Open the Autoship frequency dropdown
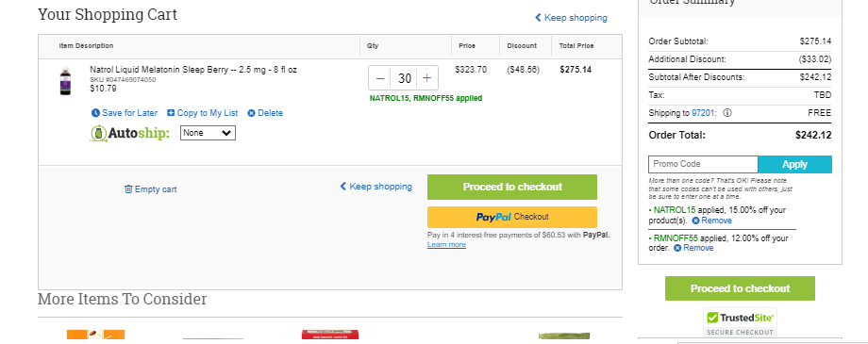The image size is (868, 344). pyautogui.click(x=209, y=133)
